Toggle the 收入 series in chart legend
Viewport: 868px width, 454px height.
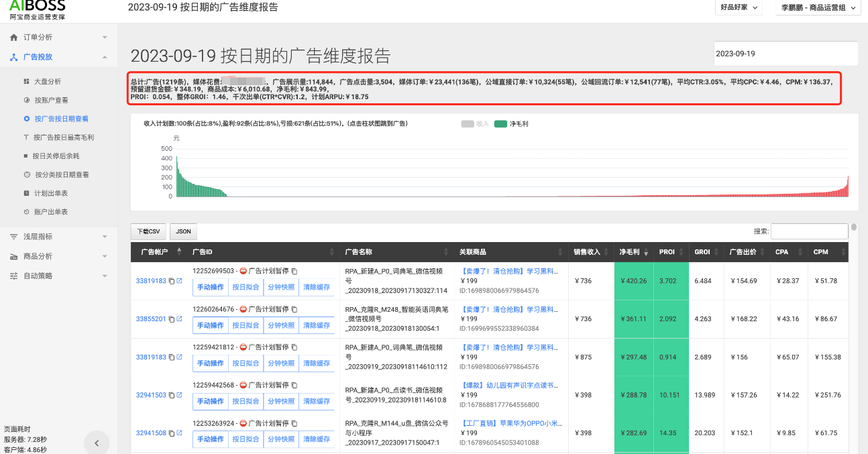(x=474, y=123)
